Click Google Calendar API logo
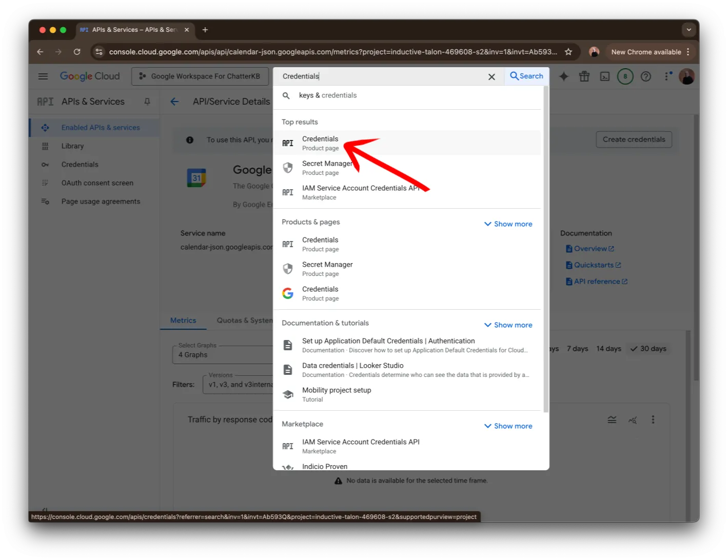This screenshot has width=728, height=560. coord(196,178)
